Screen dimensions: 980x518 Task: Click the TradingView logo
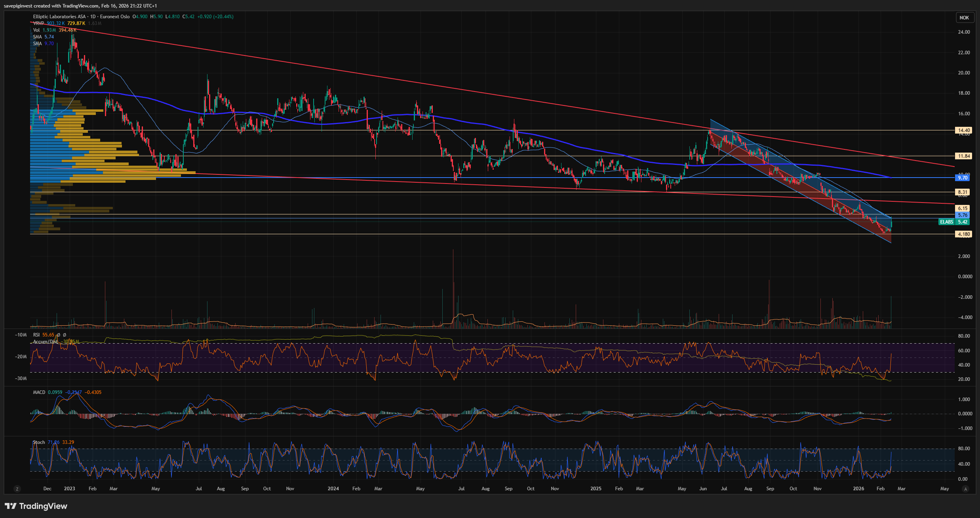36,506
